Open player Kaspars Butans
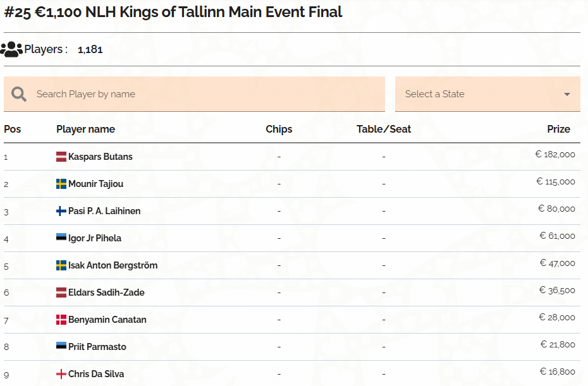The width and height of the screenshot is (588, 386). [x=100, y=157]
